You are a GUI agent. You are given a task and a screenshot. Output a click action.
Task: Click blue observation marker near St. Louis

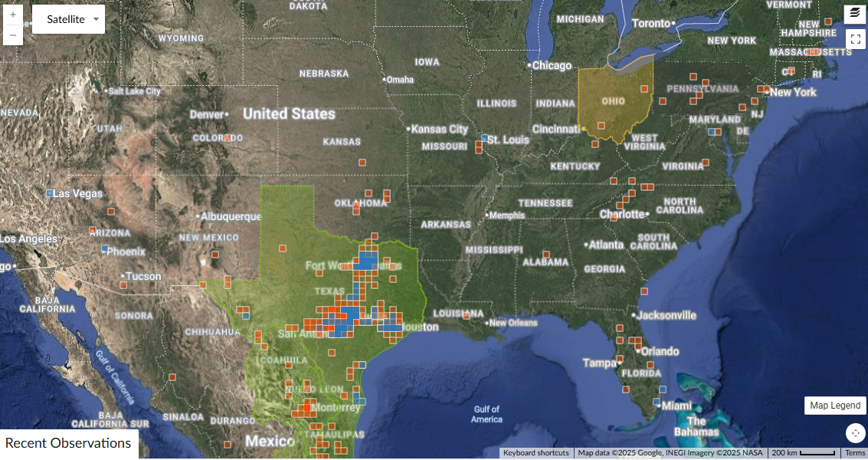point(485,139)
